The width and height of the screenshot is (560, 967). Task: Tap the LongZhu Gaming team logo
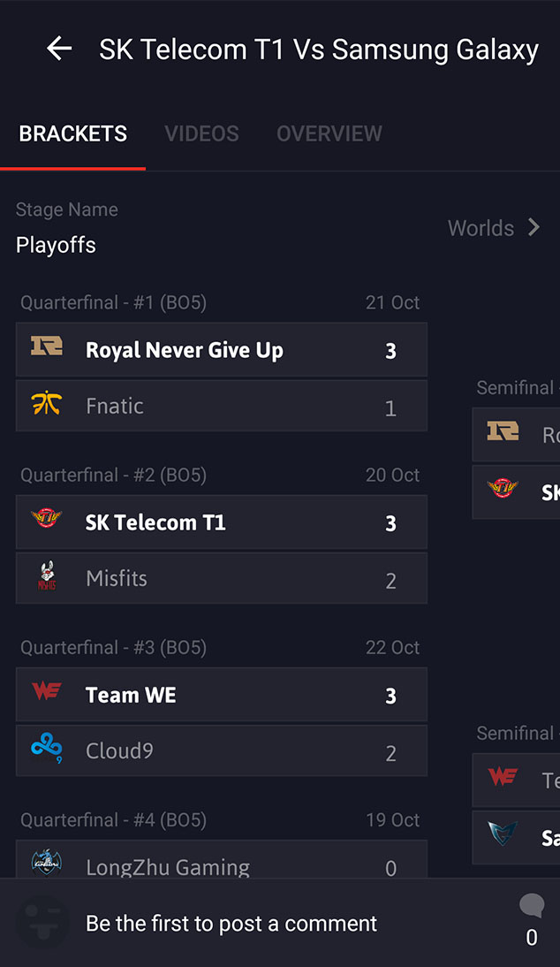point(47,863)
